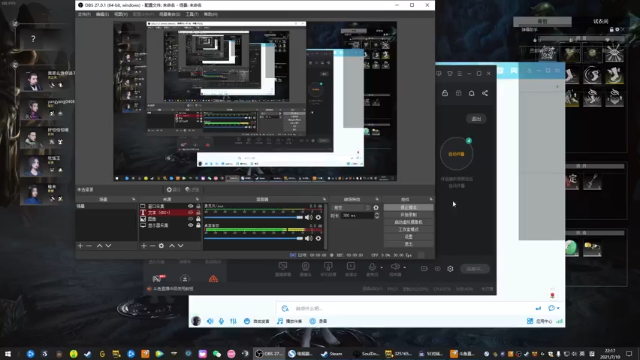Viewport: 640px width, 360px height.
Task: Remove the selected source with the minus icon
Action: (152, 246)
